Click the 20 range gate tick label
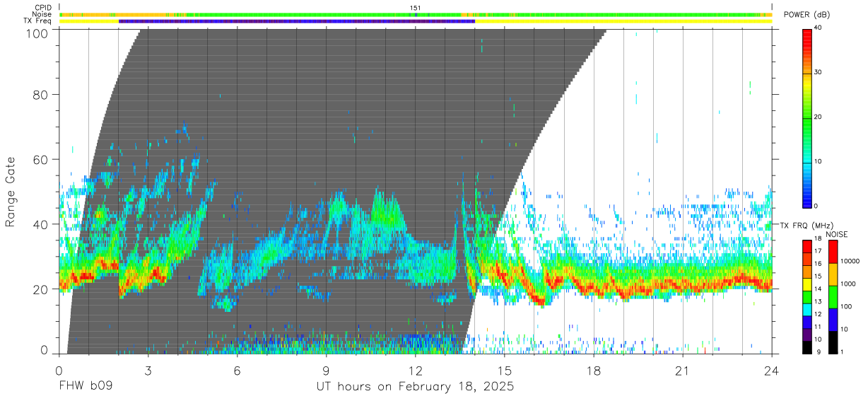This screenshot has height=401, width=868. (x=40, y=289)
